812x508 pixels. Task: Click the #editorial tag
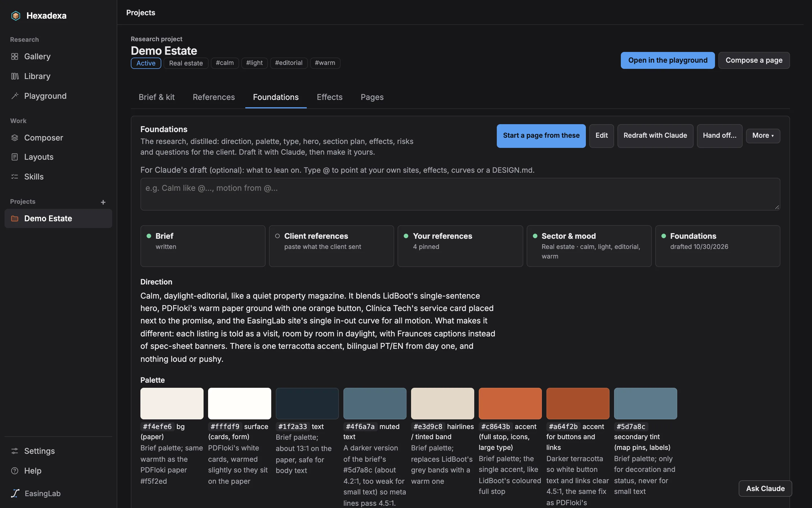coord(288,63)
